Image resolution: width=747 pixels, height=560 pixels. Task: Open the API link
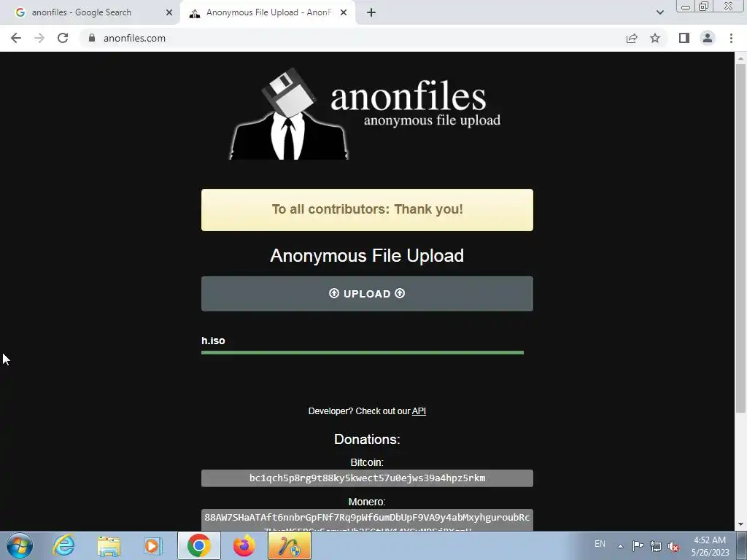point(419,411)
